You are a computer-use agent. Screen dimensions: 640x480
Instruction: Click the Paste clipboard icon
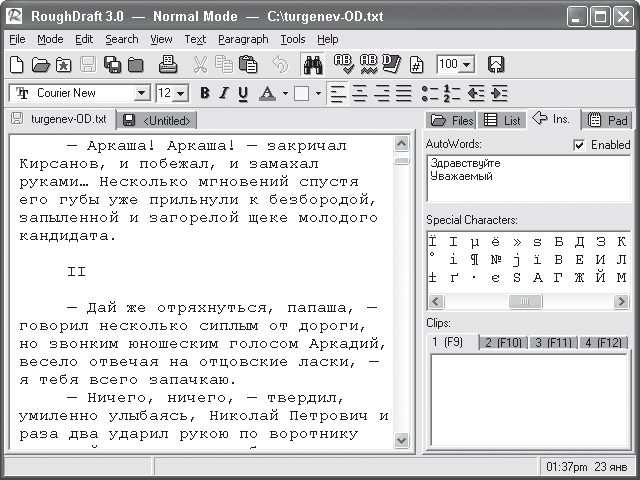click(x=248, y=64)
